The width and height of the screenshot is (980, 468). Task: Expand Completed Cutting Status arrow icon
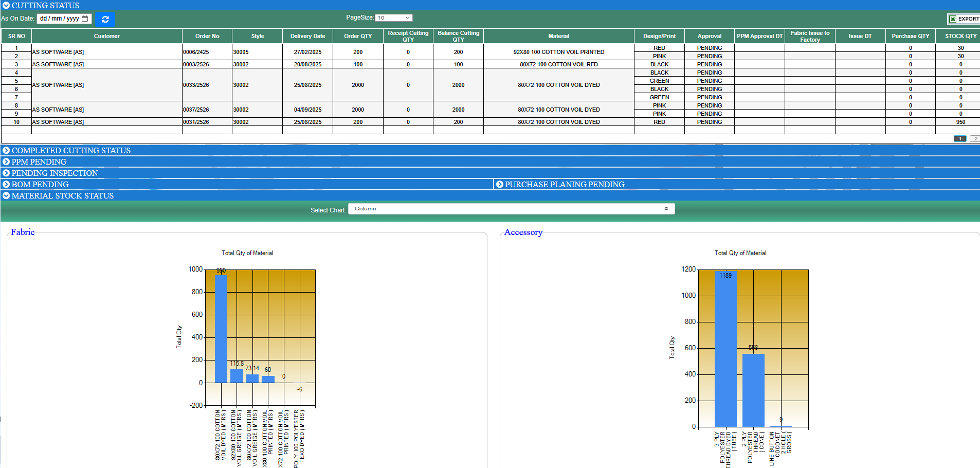tap(6, 150)
